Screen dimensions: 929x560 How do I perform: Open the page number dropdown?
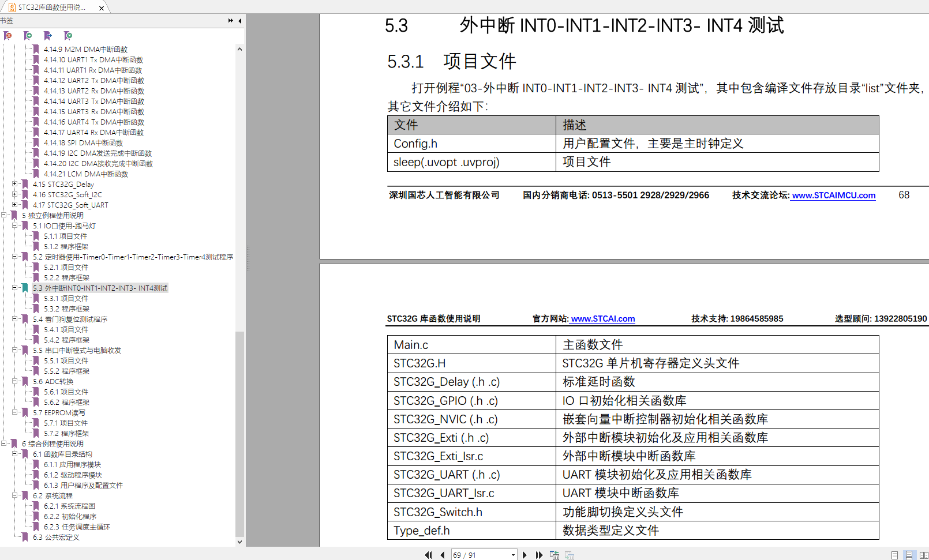pyautogui.click(x=513, y=555)
